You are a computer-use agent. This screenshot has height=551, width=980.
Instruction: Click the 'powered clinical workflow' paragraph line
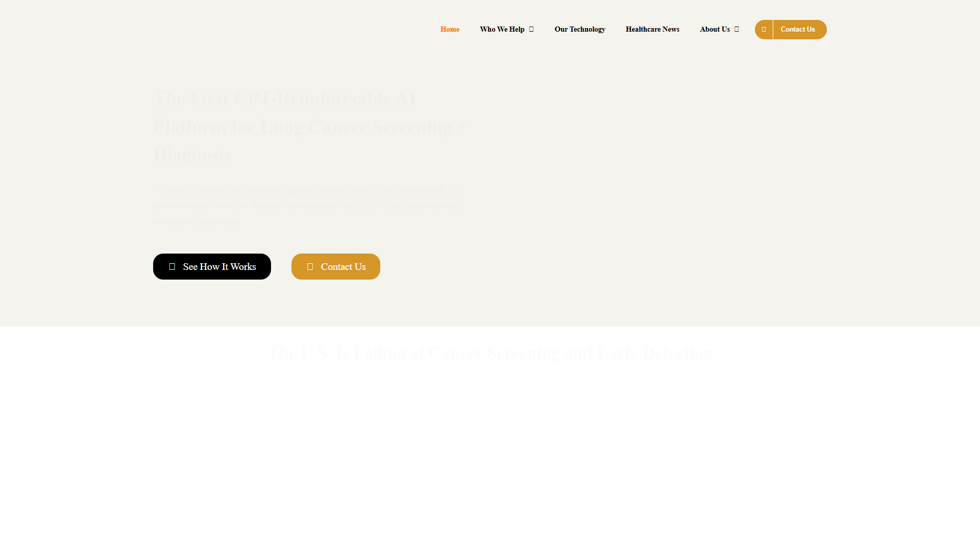306,205
